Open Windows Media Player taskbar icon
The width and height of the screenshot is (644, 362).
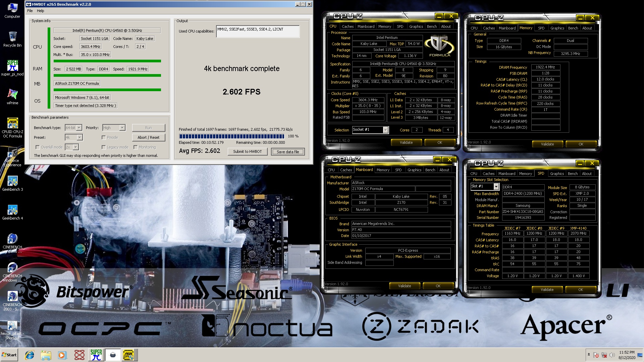[x=62, y=355]
